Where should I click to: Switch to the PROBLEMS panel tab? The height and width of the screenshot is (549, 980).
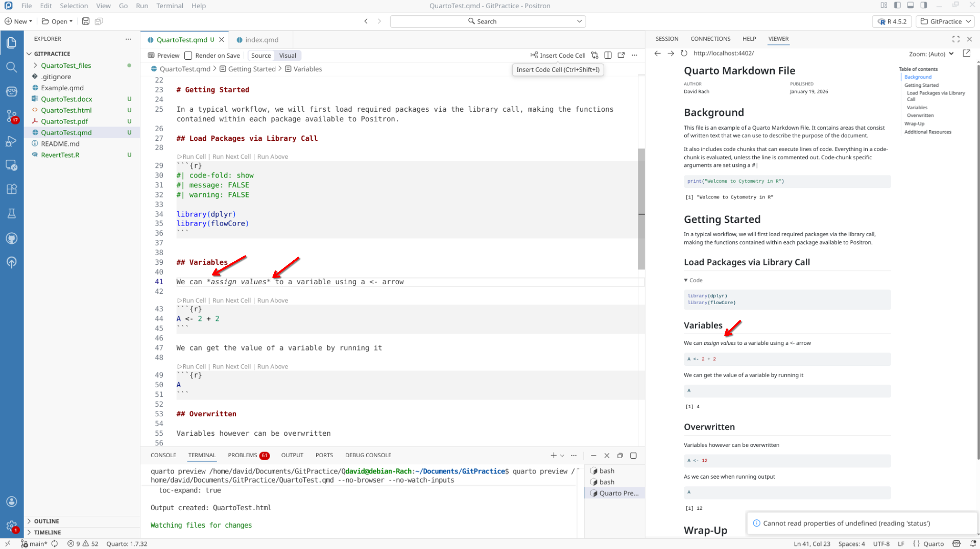point(243,455)
